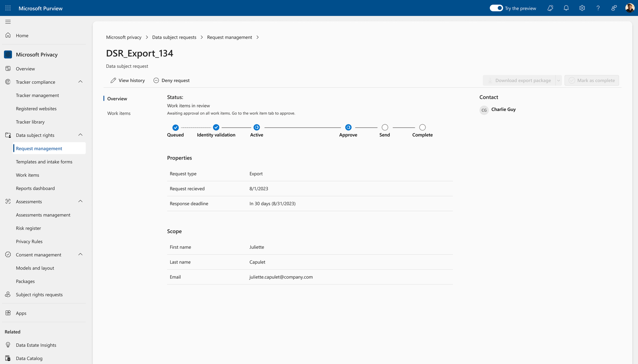This screenshot has height=364, width=638.
Task: Collapse the Assessments section
Action: 81,201
